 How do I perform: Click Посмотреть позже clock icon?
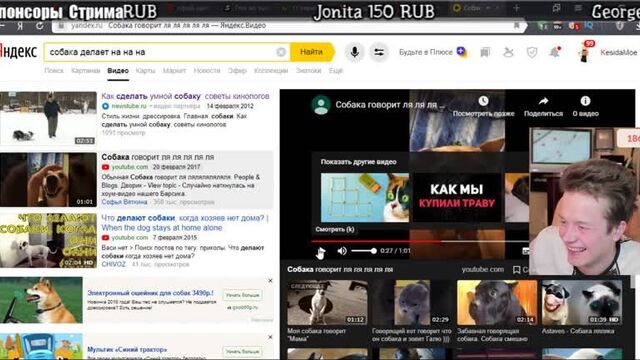pos(483,101)
